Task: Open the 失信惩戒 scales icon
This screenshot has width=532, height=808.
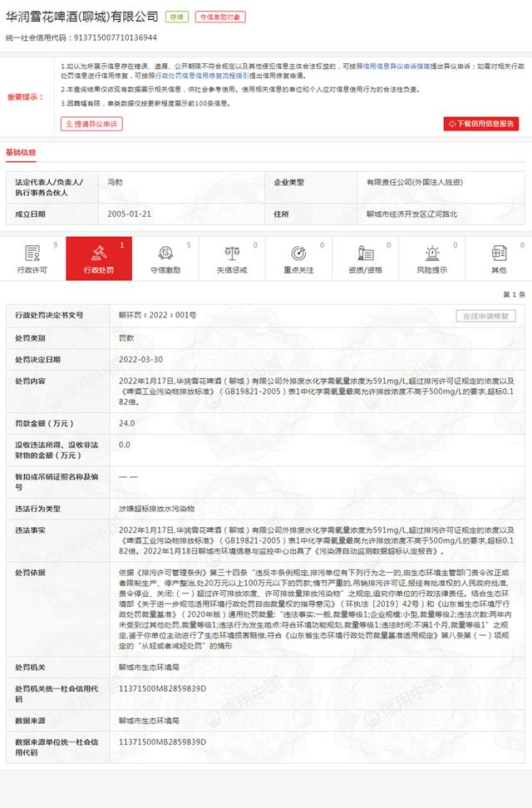Action: (232, 253)
